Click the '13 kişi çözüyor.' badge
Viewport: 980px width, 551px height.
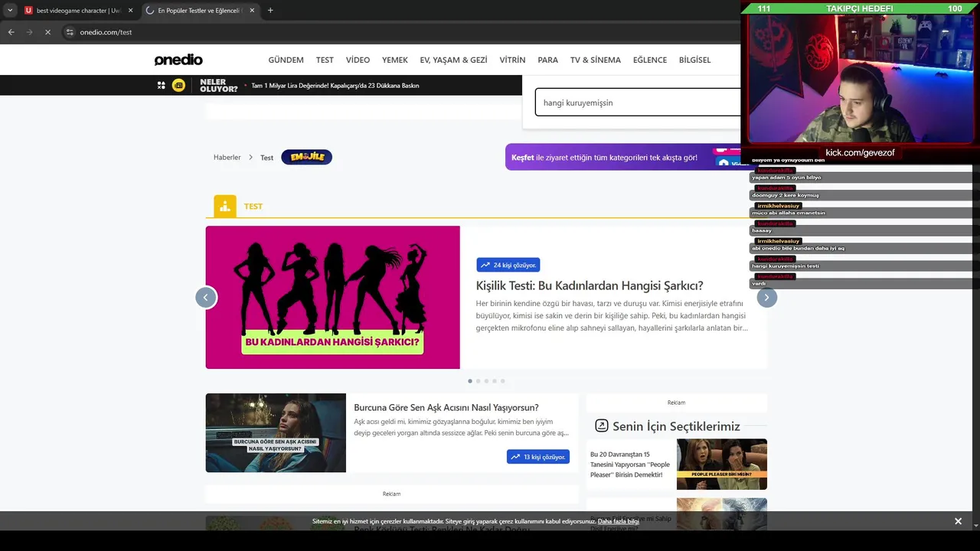tap(538, 457)
